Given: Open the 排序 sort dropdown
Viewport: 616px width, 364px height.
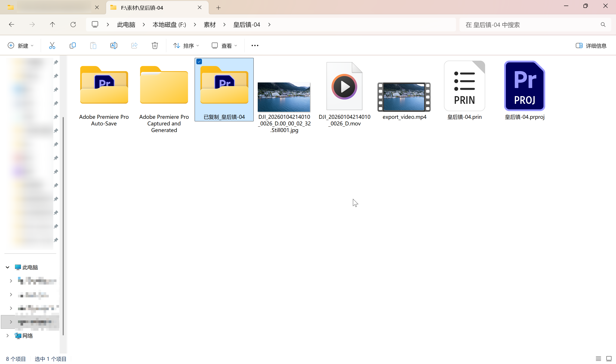Looking at the screenshot, I should (186, 46).
